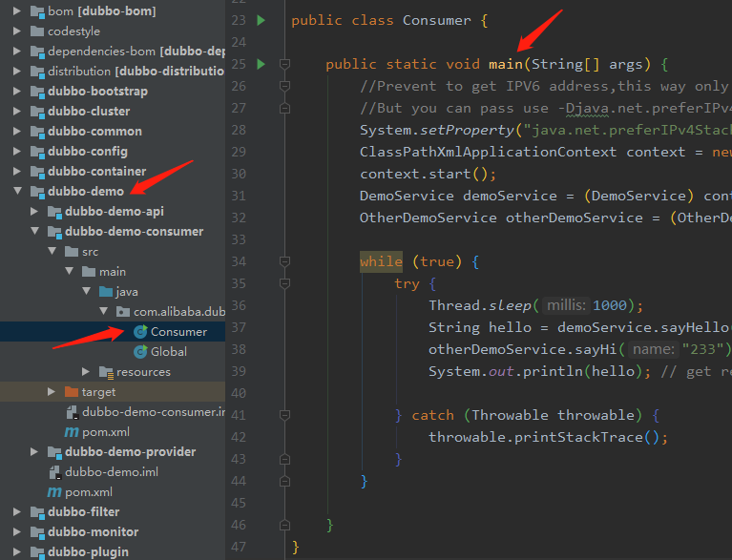Collapse the dubbo-demo module

[x=18, y=191]
